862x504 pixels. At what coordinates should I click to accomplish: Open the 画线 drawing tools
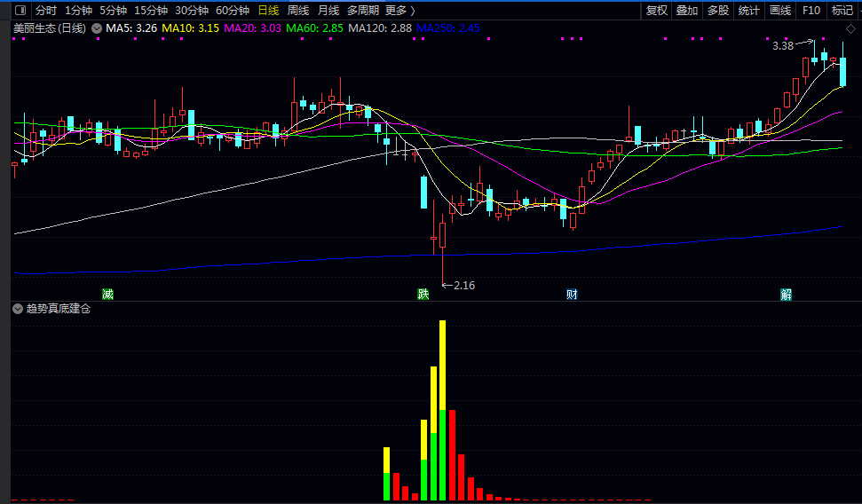point(780,11)
